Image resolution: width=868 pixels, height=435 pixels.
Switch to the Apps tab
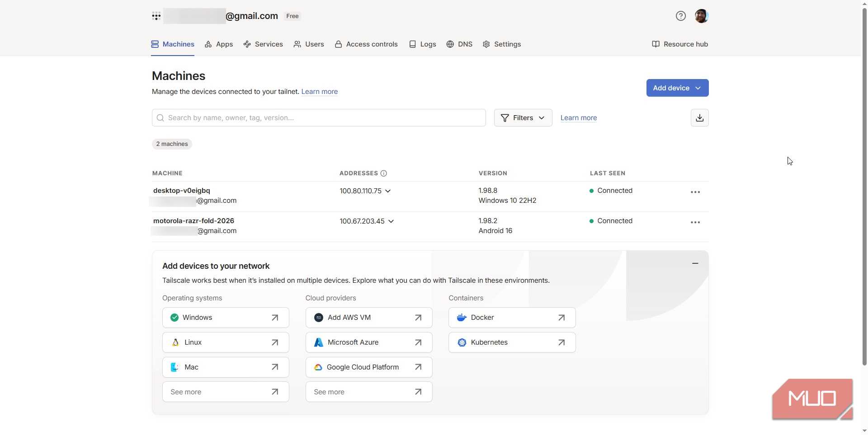(219, 44)
